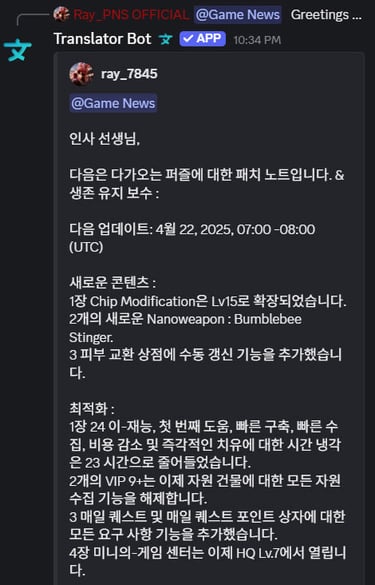The image size is (375, 585).
Task: Click the APP tag next to Translator Bot
Action: (x=202, y=39)
